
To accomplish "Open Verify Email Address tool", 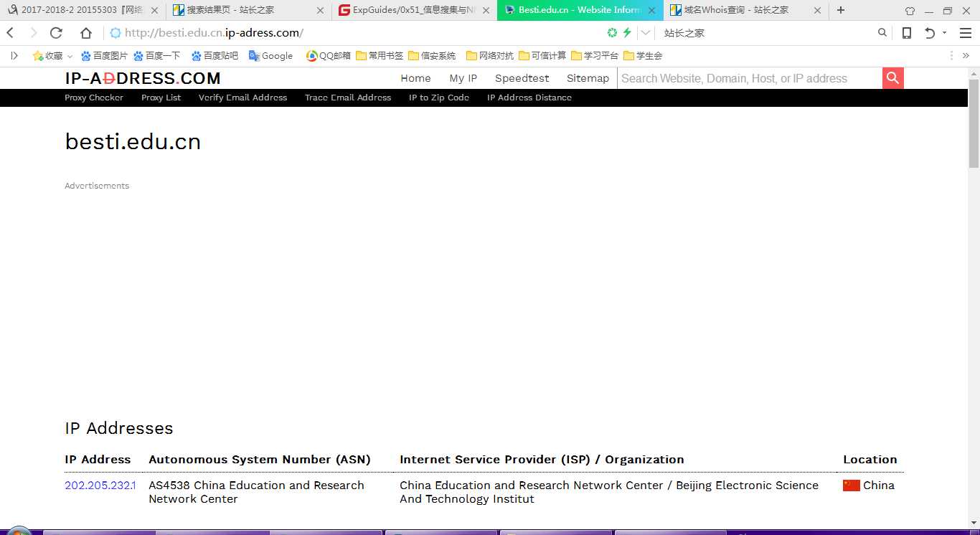I will tap(242, 98).
